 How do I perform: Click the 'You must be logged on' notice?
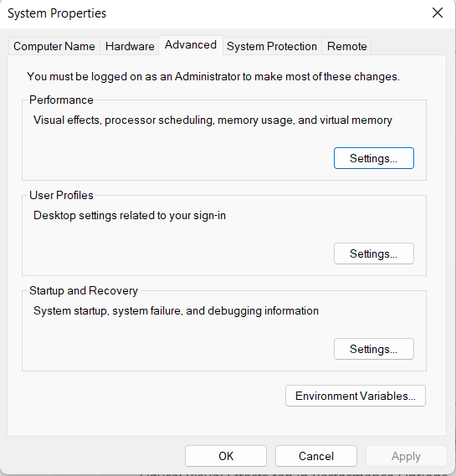click(213, 76)
